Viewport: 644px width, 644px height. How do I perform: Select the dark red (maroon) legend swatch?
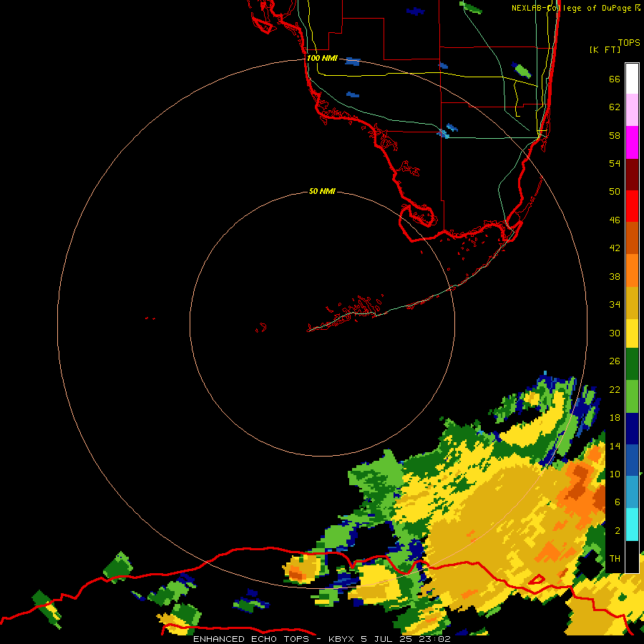coord(632,175)
